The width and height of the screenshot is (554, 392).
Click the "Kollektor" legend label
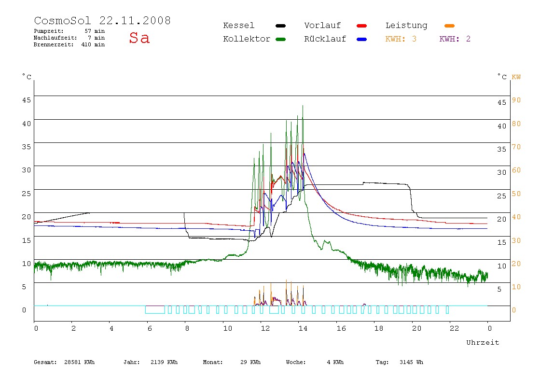pyautogui.click(x=247, y=39)
